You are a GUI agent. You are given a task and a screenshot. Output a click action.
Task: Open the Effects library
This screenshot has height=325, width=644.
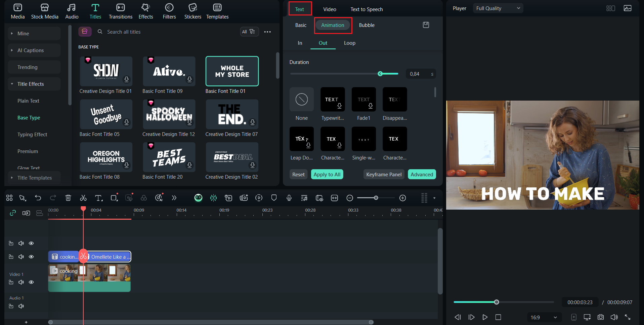tap(145, 11)
